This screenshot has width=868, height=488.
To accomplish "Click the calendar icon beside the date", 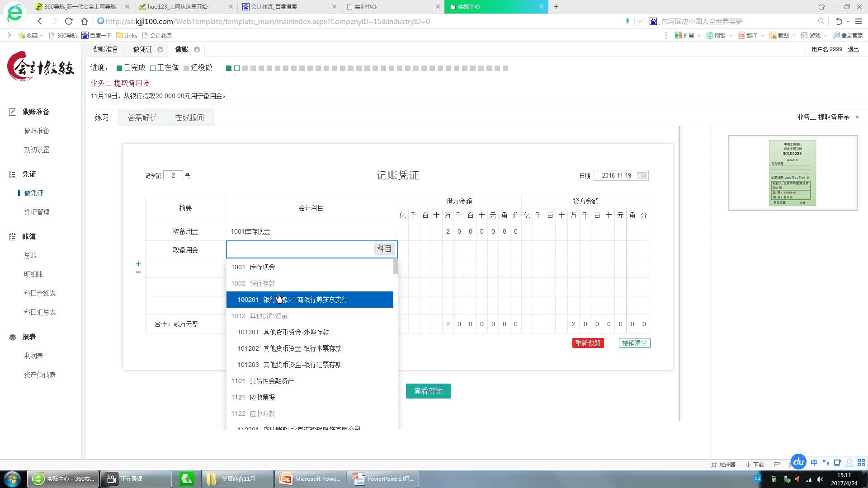I will (642, 175).
